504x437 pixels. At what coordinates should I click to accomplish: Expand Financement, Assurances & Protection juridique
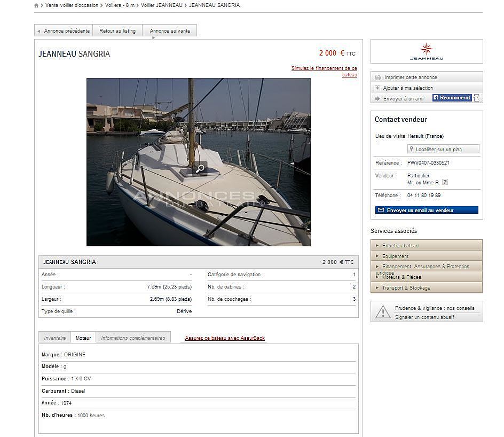427,267
